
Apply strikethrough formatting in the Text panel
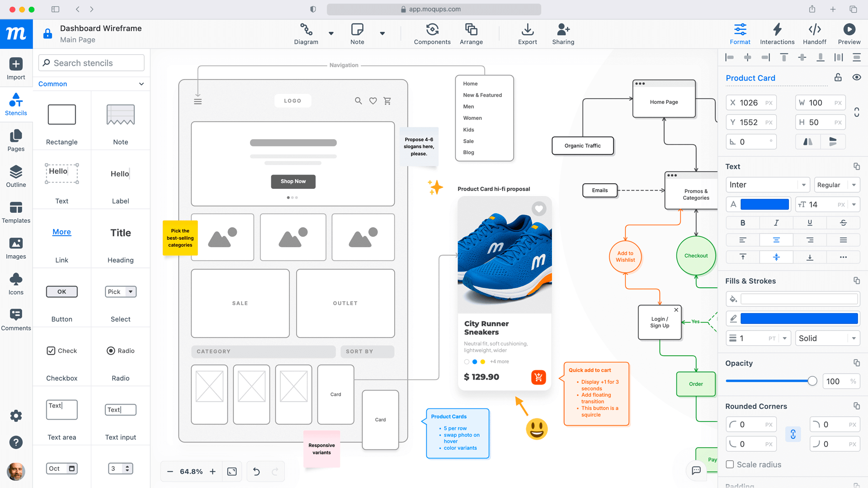843,222
